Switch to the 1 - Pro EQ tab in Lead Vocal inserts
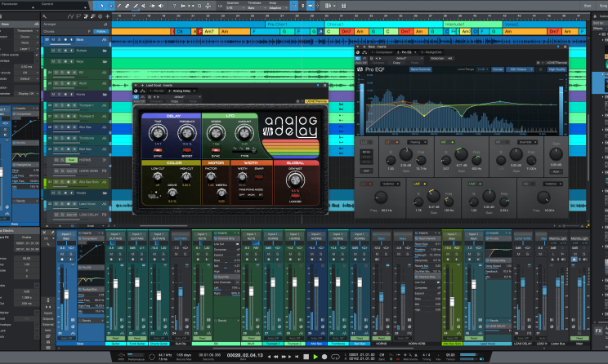 coord(157,91)
